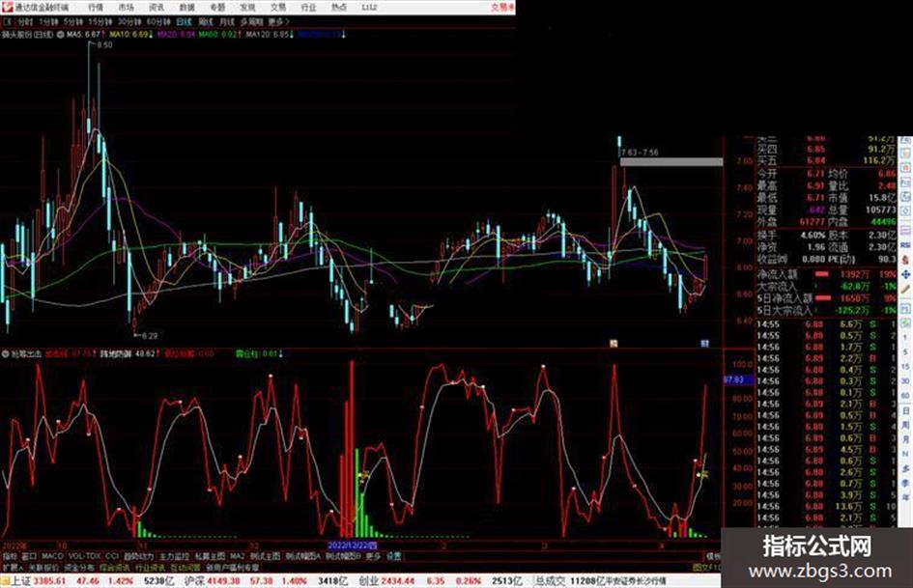Click the 设置 button in indicator bar
913x588 pixels.
[394, 556]
